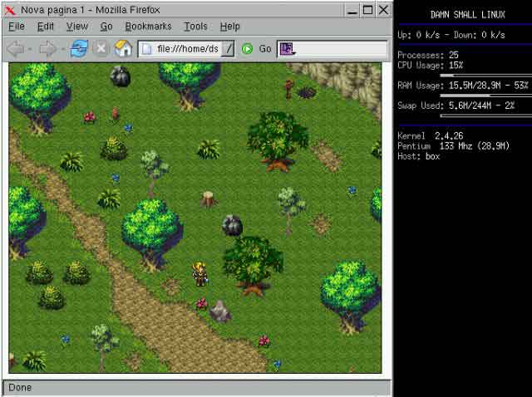Open the Home page icon

123,48
